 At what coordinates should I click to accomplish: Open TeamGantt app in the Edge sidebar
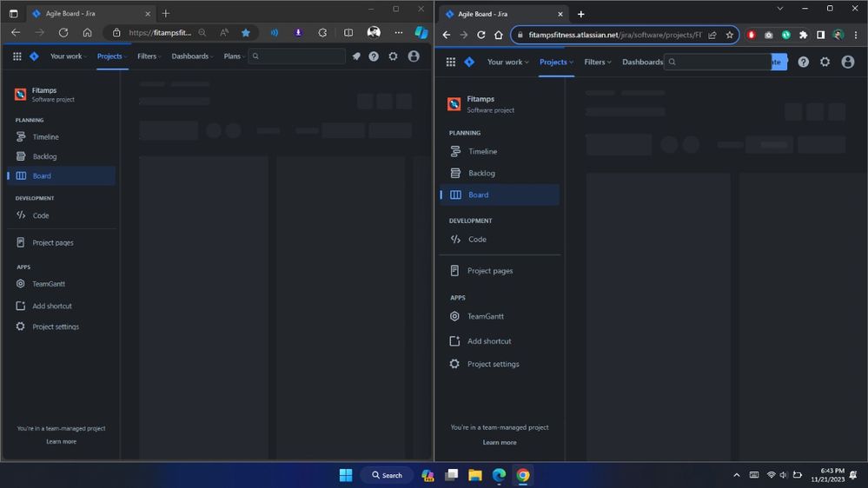pos(61,284)
